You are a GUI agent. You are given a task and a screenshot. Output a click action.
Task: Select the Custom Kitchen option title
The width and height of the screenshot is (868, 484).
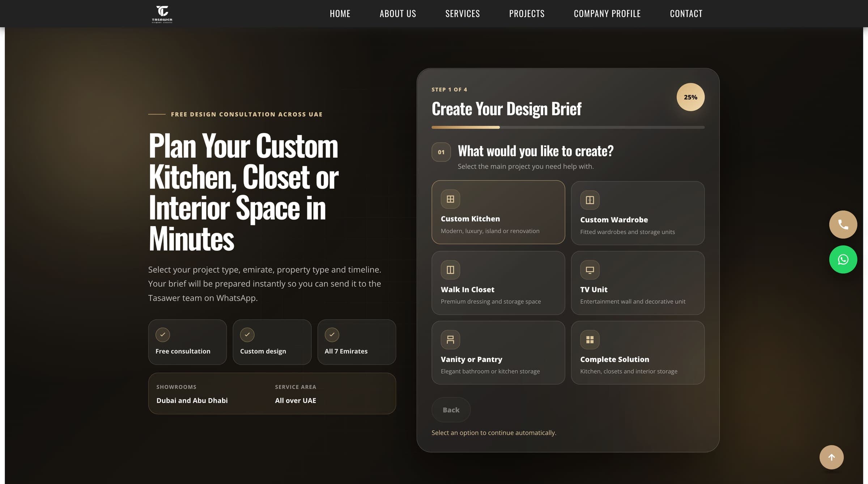(470, 219)
